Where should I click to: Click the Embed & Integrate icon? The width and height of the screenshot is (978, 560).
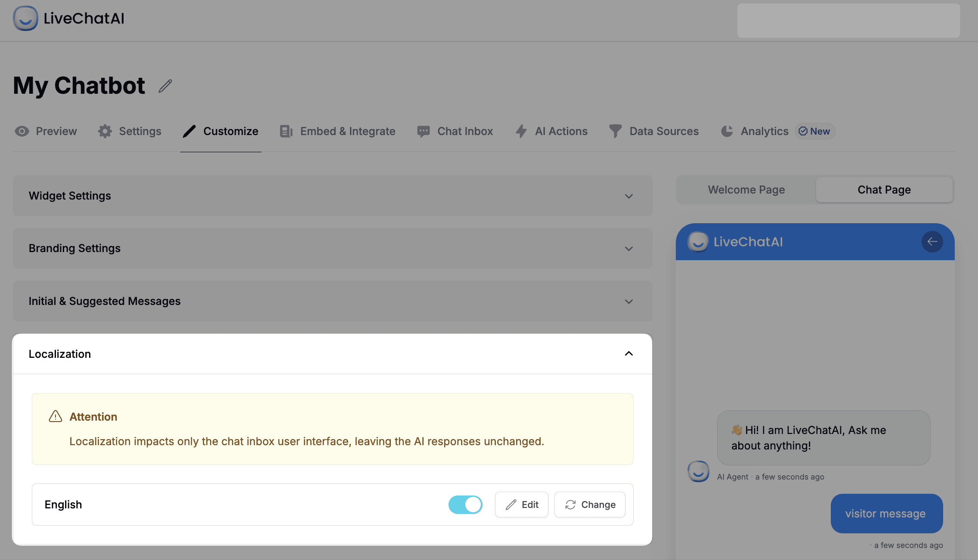point(286,130)
